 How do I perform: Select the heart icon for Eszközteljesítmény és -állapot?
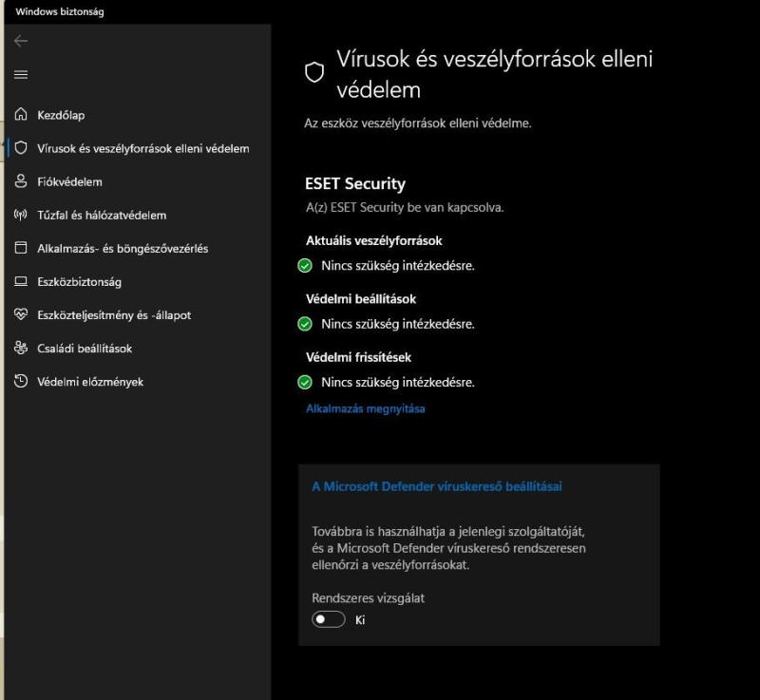21,314
